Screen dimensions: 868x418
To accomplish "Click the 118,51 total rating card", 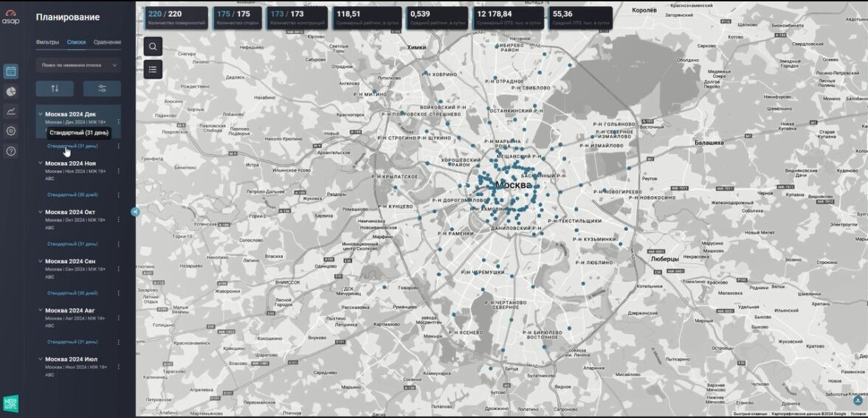I will click(367, 18).
